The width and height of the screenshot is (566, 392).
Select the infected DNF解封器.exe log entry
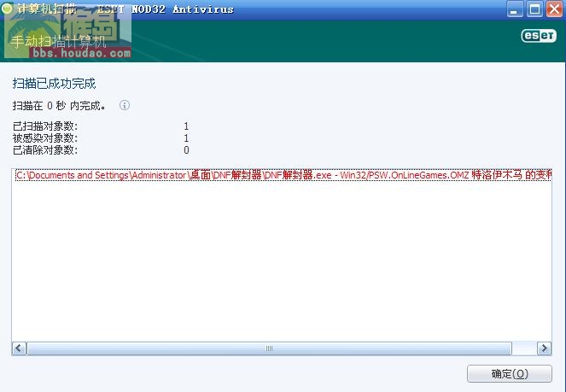pyautogui.click(x=283, y=175)
